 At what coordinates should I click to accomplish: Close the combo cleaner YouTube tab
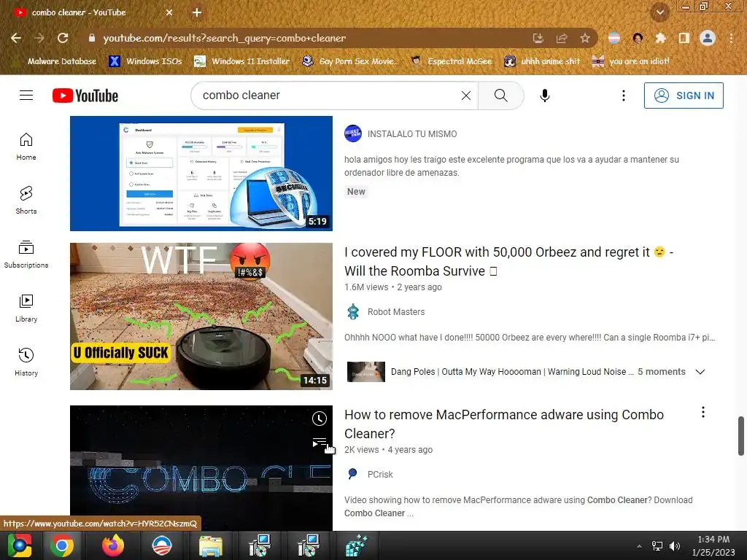tap(169, 12)
